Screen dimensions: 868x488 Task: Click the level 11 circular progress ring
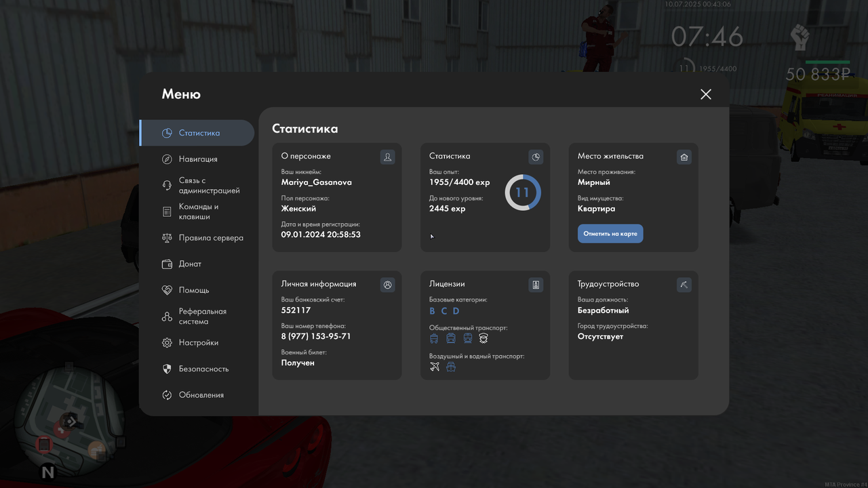522,192
